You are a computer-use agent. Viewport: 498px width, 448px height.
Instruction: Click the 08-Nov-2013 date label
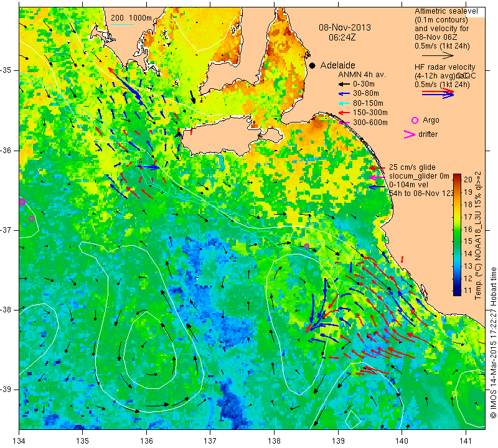(345, 27)
